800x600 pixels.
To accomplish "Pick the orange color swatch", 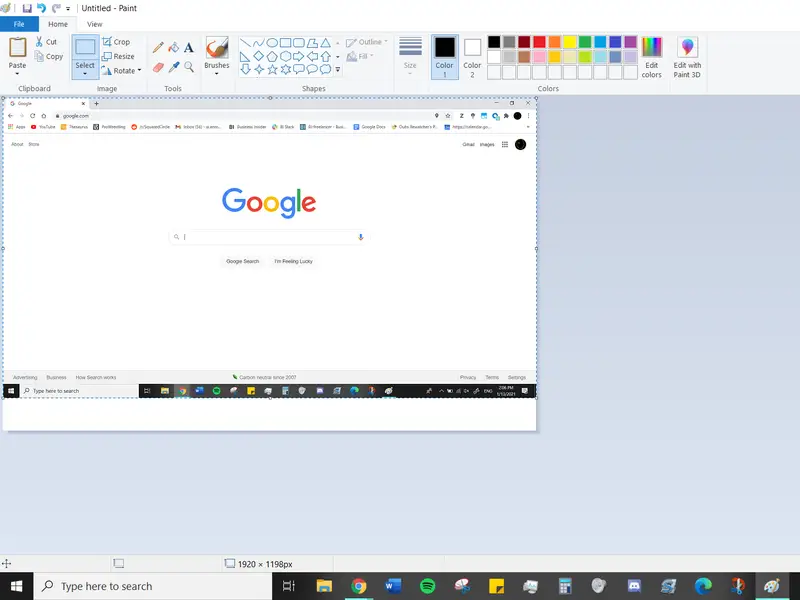I will coord(555,42).
